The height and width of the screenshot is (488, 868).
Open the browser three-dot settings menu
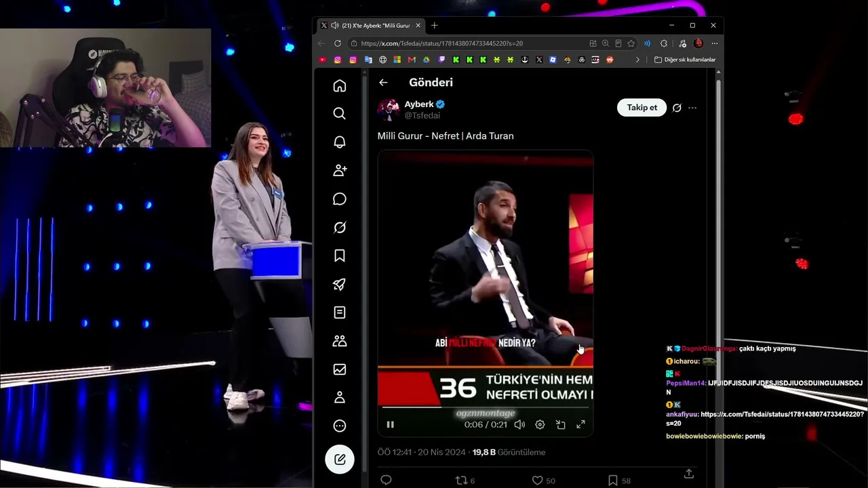(715, 43)
